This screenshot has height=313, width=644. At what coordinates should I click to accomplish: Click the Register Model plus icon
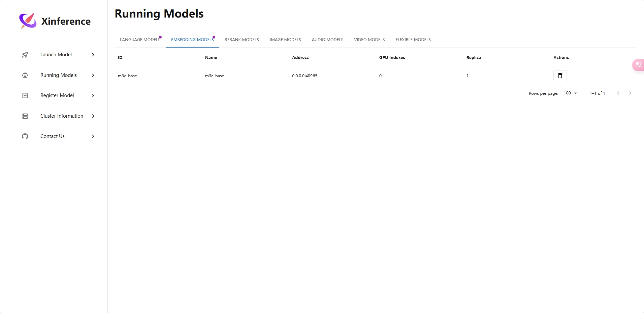tap(25, 95)
